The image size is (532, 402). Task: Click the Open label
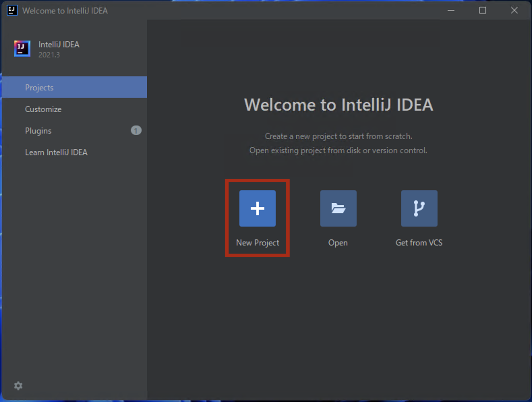tap(338, 243)
